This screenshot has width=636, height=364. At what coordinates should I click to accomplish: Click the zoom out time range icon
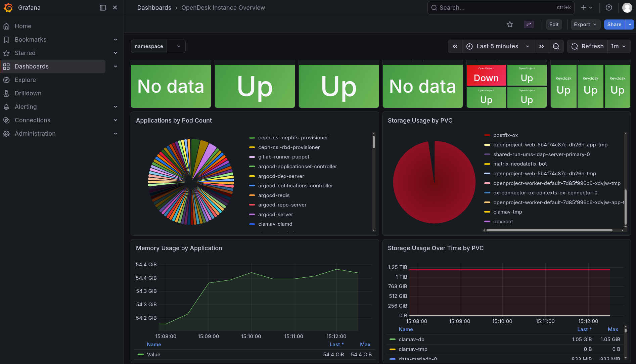coord(556,46)
